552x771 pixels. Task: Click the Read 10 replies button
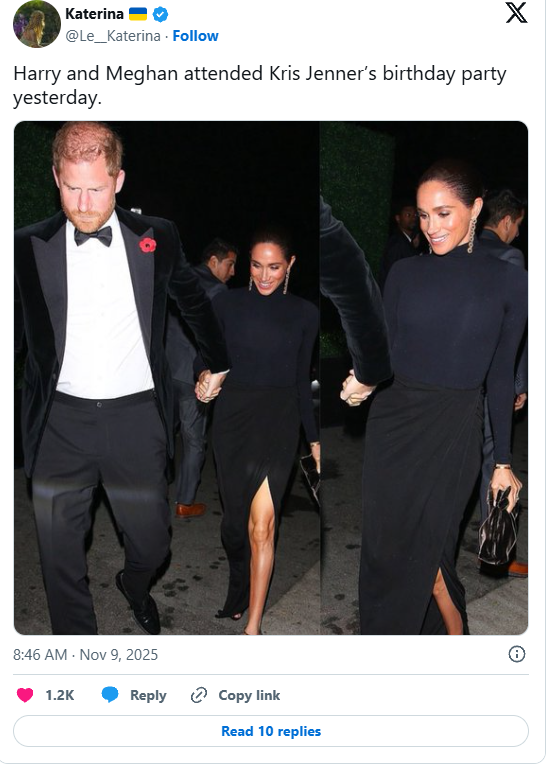(x=271, y=731)
